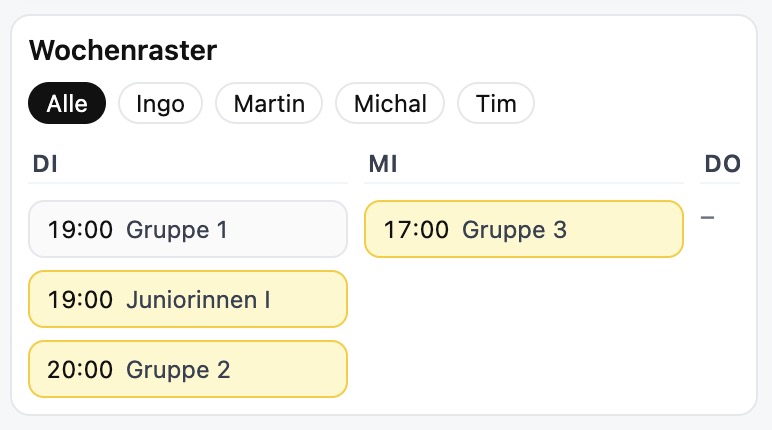Click the 17:00 time on Gruppe 3
Viewport: 772px width, 430px height.
[x=417, y=230]
